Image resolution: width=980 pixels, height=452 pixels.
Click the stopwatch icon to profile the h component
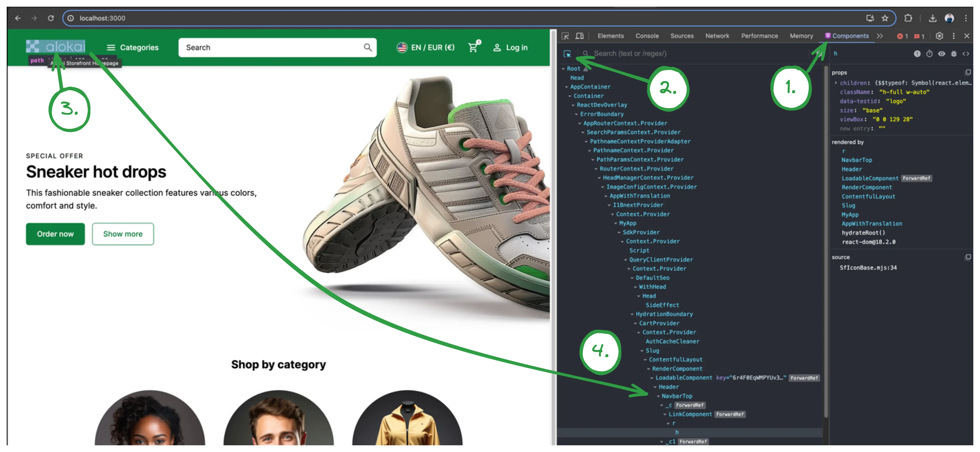click(x=929, y=54)
